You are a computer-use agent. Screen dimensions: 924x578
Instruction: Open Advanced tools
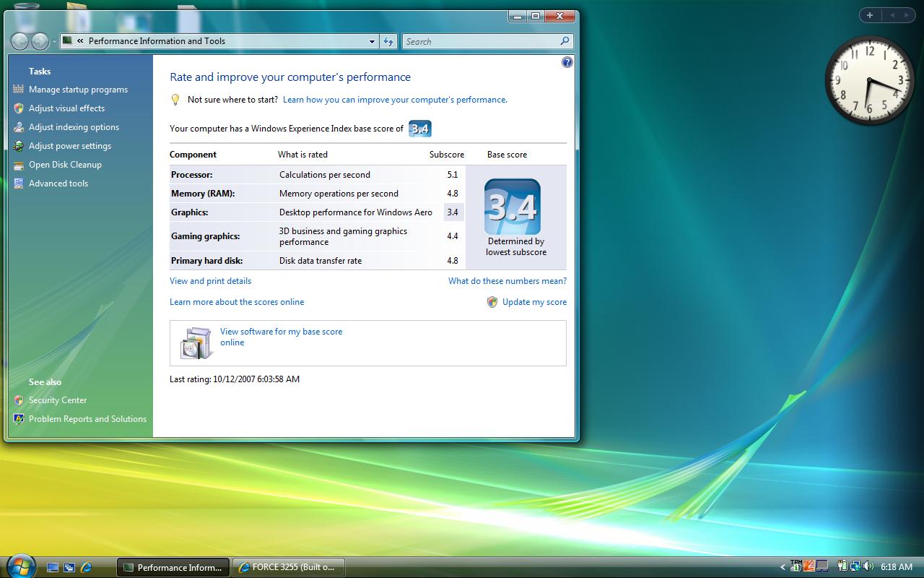click(x=58, y=184)
